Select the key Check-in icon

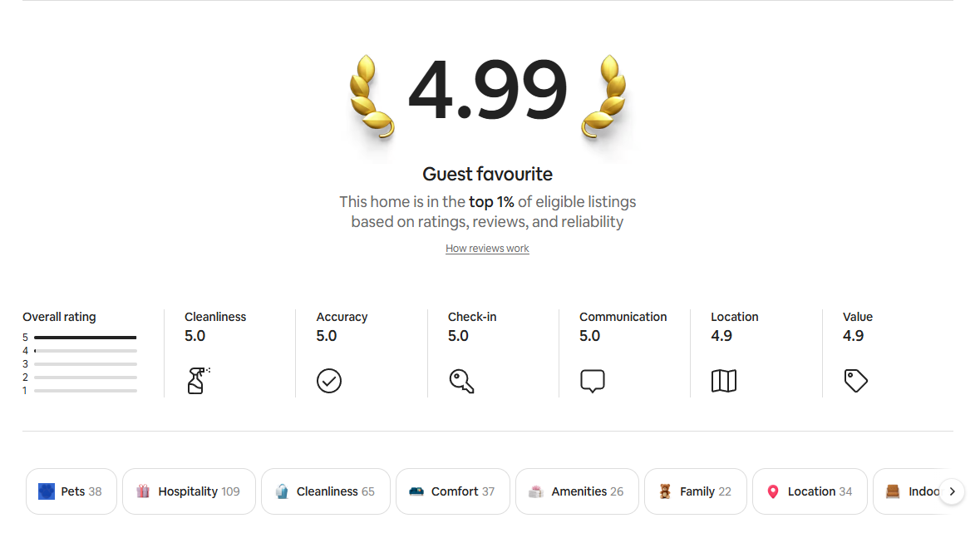[x=462, y=381]
